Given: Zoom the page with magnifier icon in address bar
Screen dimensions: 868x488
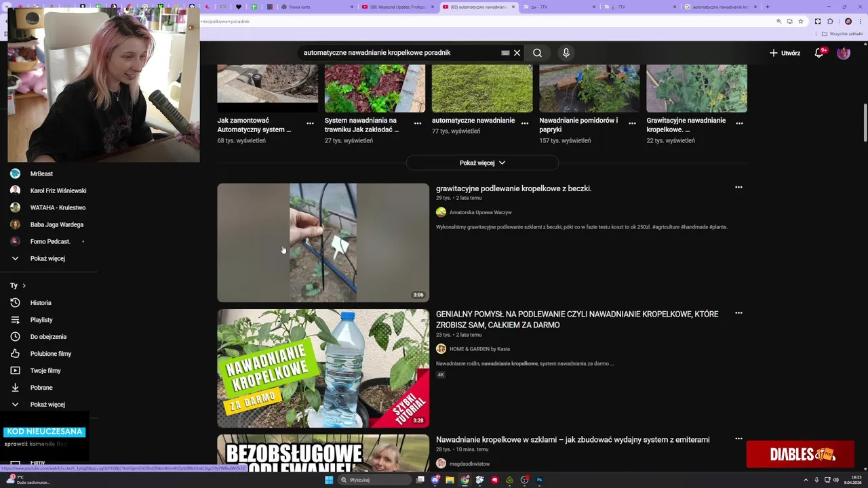Looking at the screenshot, I should point(778,22).
